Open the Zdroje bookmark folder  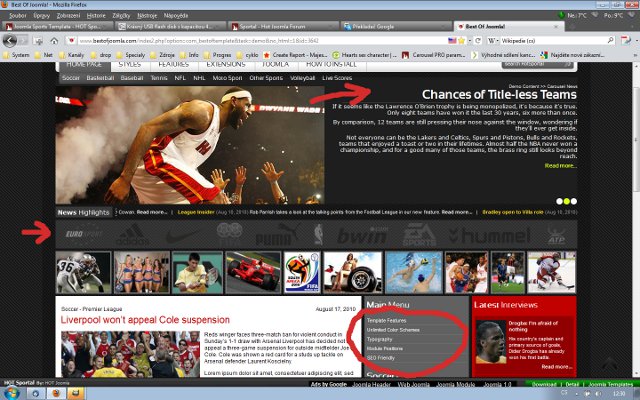coord(162,55)
